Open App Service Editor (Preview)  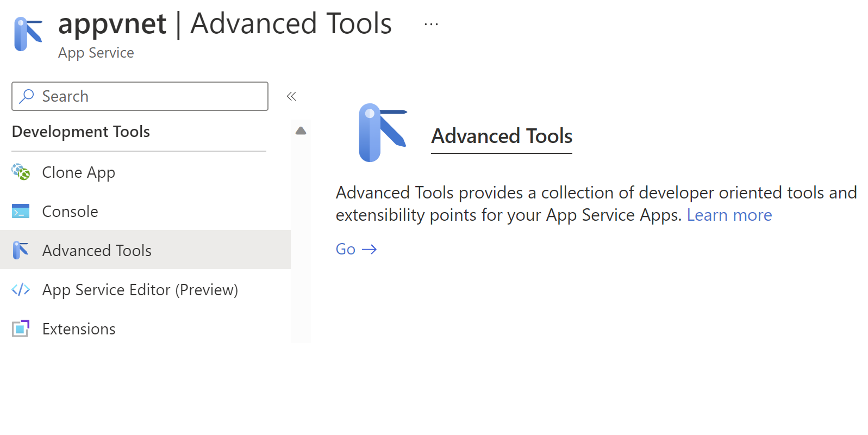click(x=145, y=289)
